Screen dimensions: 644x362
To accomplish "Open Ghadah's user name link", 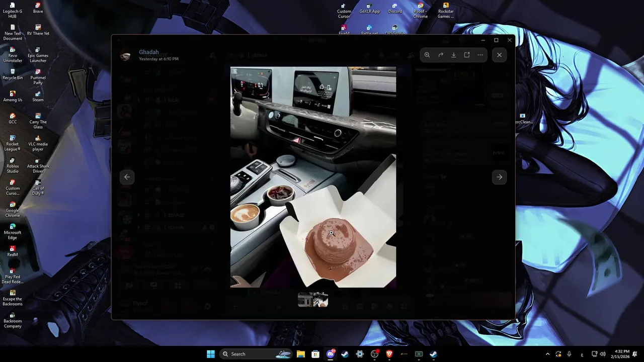I will [x=148, y=52].
